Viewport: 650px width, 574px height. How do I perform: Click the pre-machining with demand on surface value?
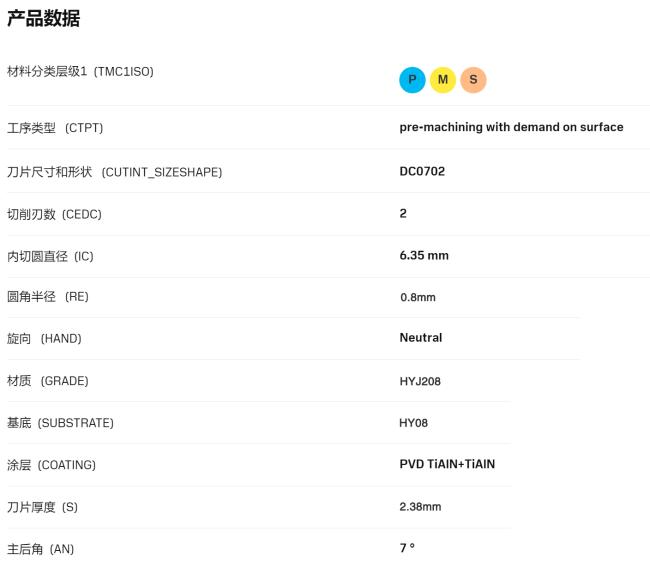tap(511, 127)
